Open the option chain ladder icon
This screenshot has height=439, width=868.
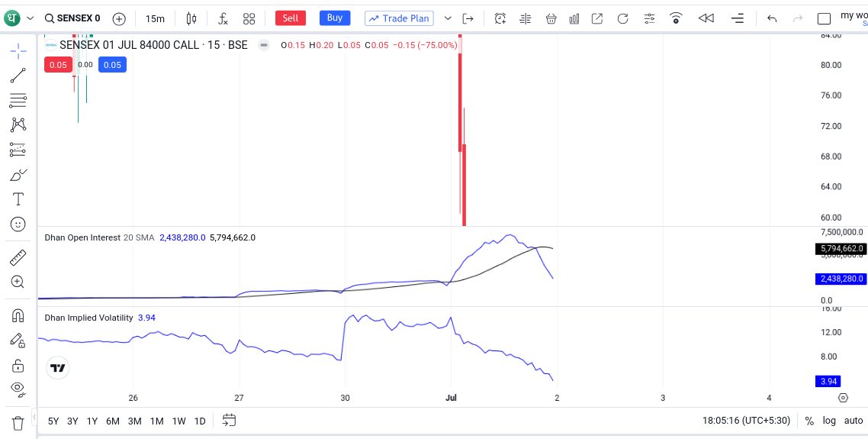point(526,19)
